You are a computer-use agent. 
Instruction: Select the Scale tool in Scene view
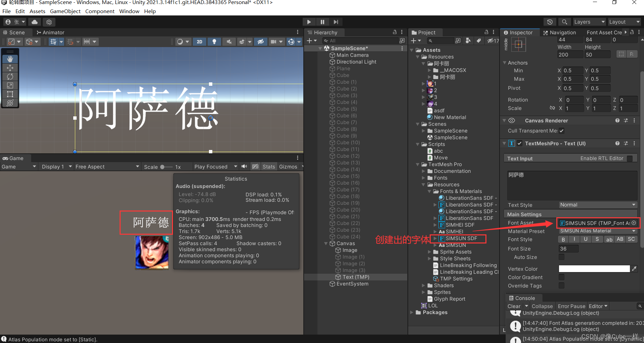pos(10,85)
